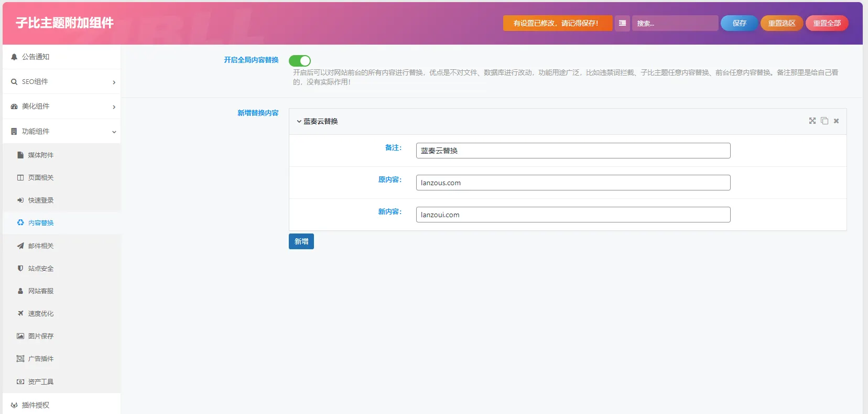The width and height of the screenshot is (868, 414).
Task: Click the 新增替换内容 label
Action: coord(258,113)
